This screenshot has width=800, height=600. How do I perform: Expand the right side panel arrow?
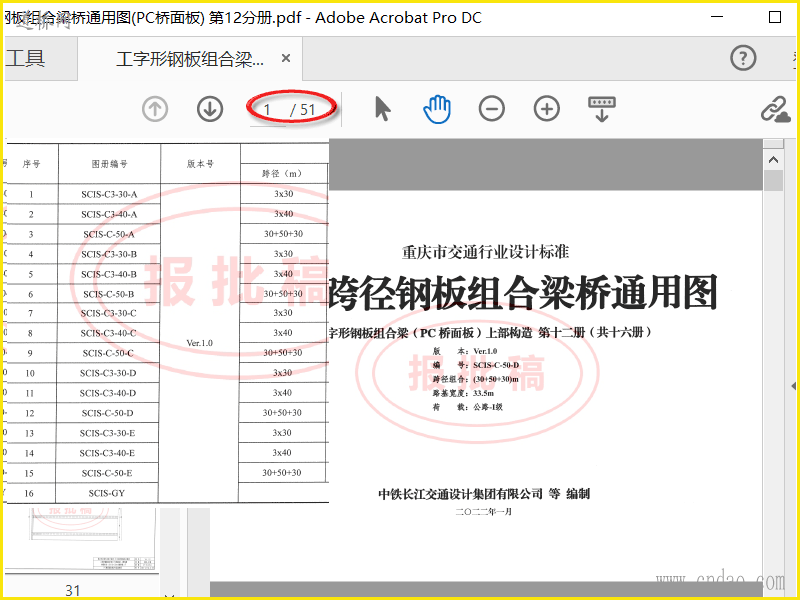(793, 386)
